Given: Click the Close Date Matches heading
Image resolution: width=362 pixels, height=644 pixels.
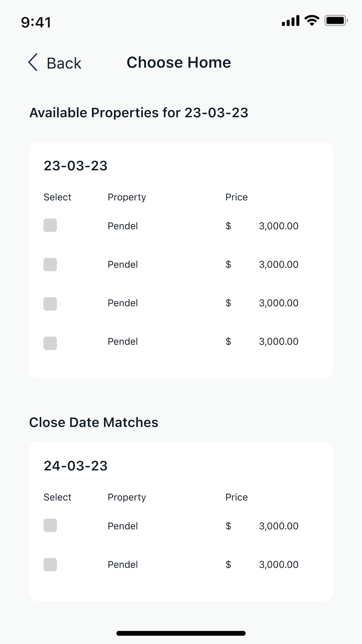Looking at the screenshot, I should 93,422.
